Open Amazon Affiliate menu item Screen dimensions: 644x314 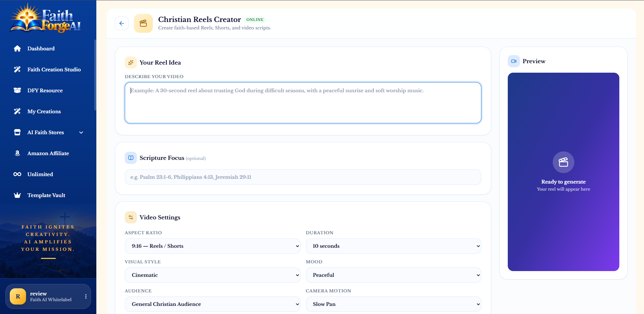click(47, 153)
